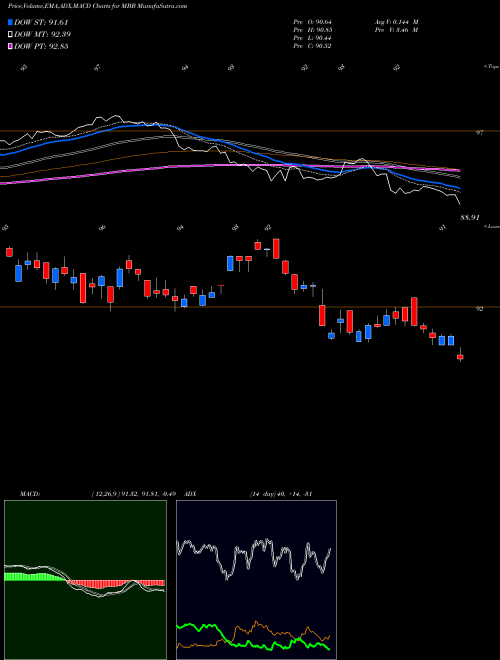Select the 'DOW MT: 92.39' legend text
Image resolution: width=500 pixels, height=660 pixels.
click(x=42, y=34)
